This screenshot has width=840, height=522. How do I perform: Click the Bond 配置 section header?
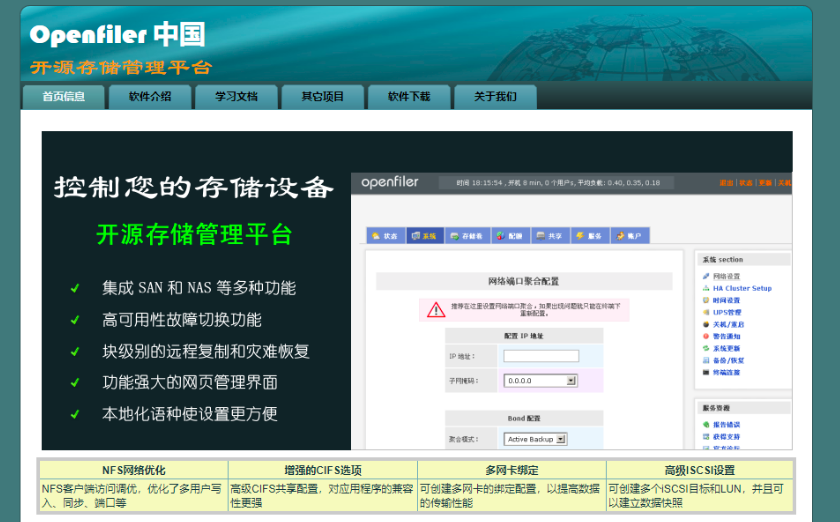[x=523, y=419]
